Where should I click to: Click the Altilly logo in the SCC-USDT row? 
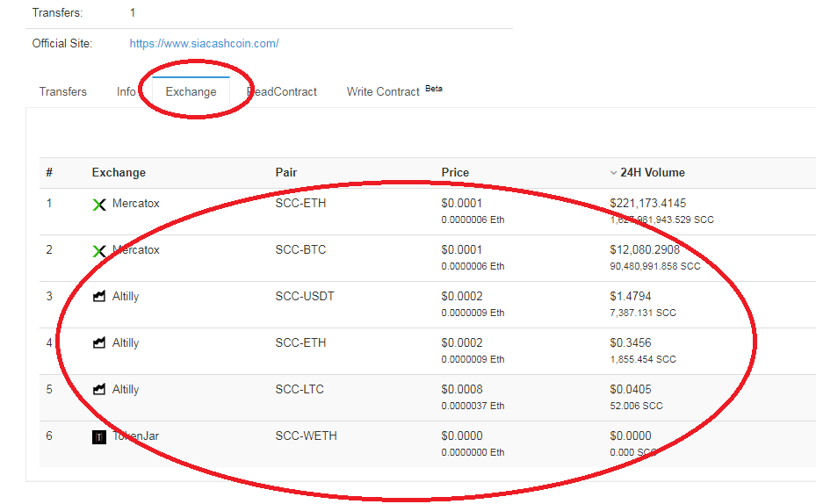coord(99,297)
